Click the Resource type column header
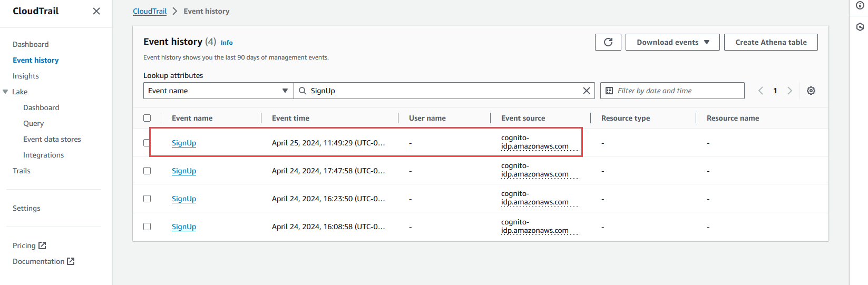Image resolution: width=868 pixels, height=285 pixels. tap(626, 118)
